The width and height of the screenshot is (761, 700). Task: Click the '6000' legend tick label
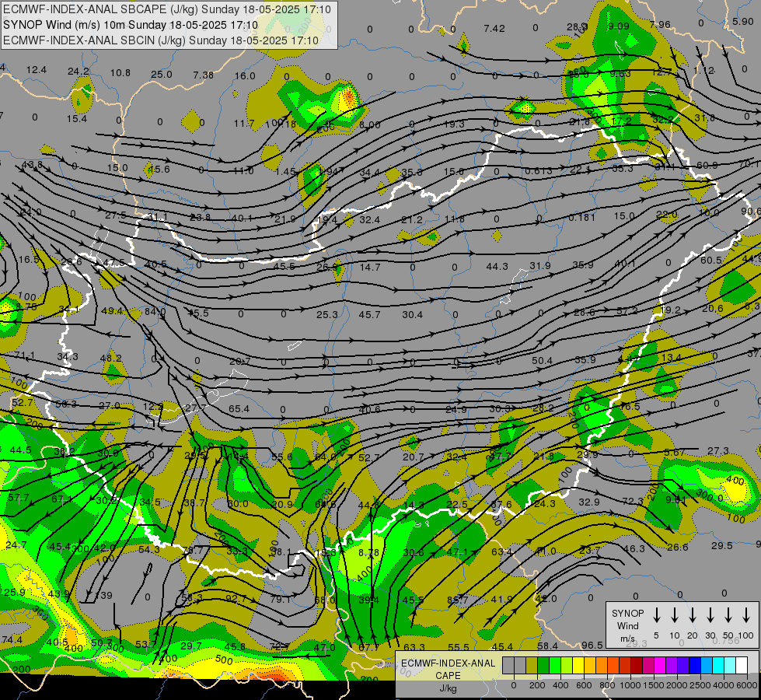click(x=746, y=685)
